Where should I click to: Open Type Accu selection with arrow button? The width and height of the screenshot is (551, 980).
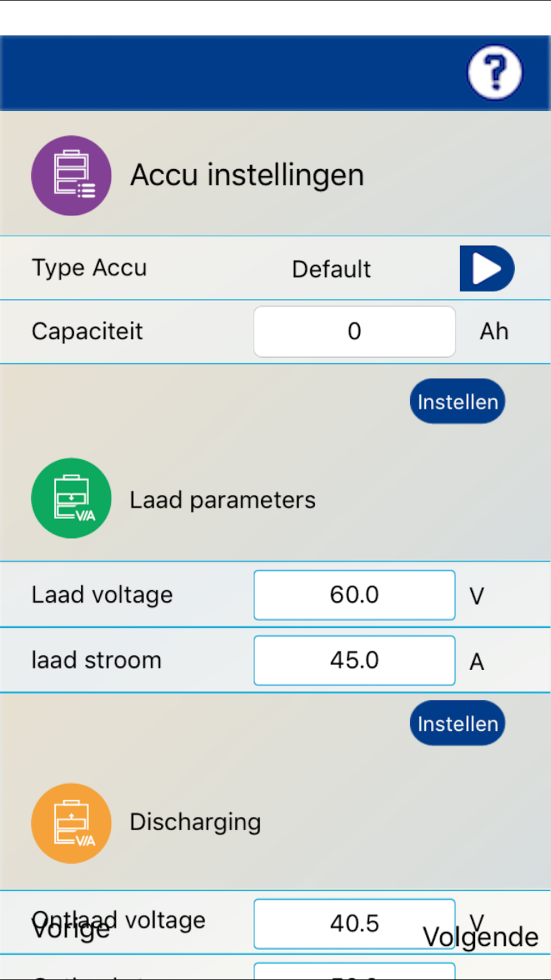pos(487,268)
